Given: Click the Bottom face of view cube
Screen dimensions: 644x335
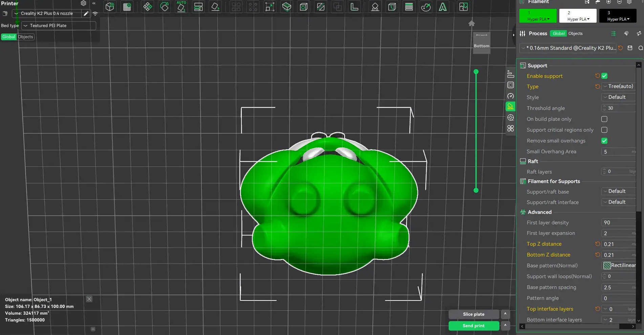Looking at the screenshot, I should tap(481, 46).
